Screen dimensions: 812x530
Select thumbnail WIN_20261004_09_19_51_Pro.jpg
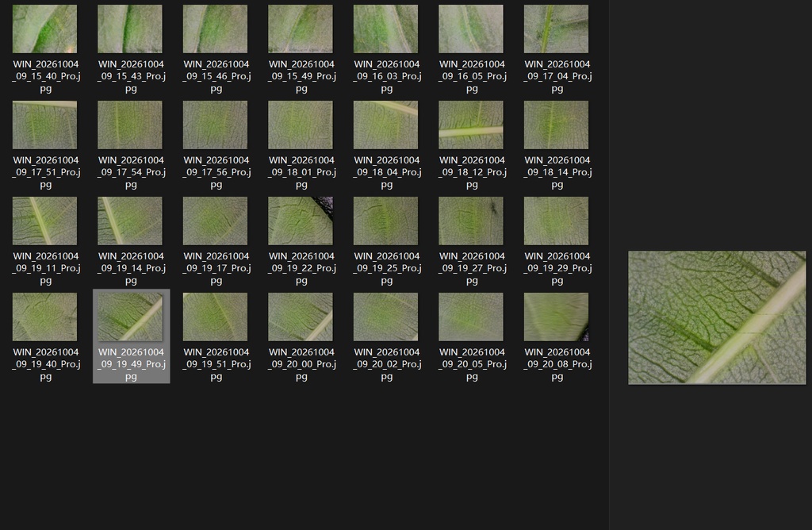[215, 317]
